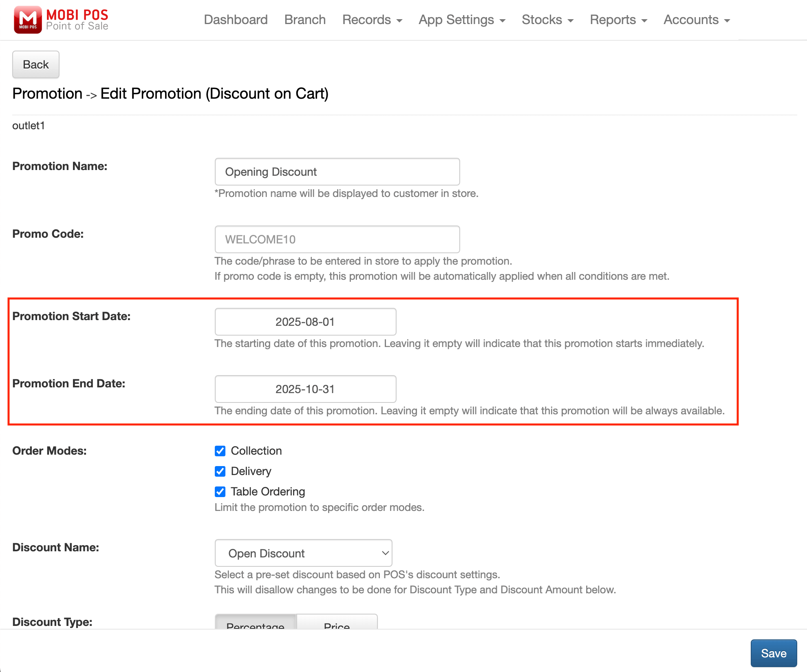Image resolution: width=807 pixels, height=672 pixels.
Task: Expand the Stocks menu
Action: [547, 20]
